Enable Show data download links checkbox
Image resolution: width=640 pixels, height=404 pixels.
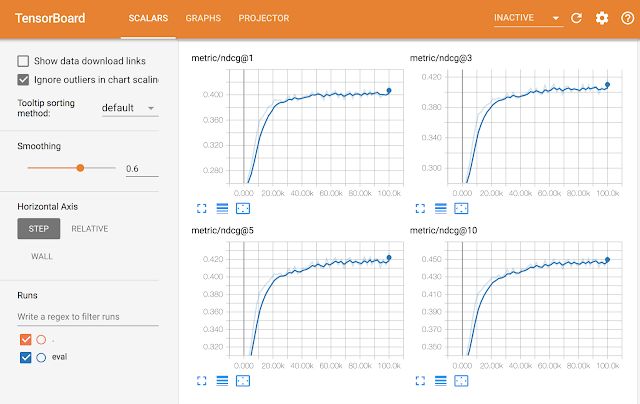[23, 61]
